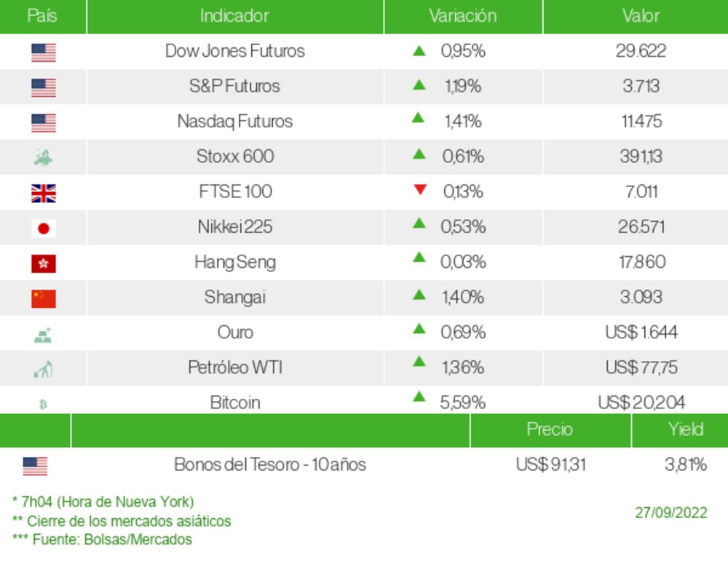Click the 27/09/2022 date text

pos(670,512)
